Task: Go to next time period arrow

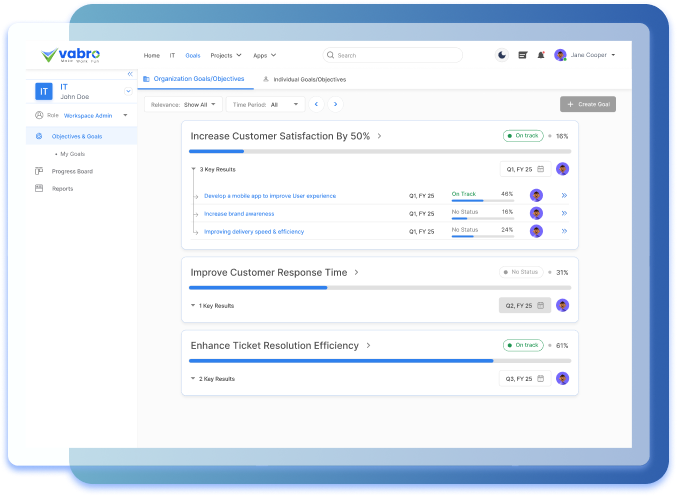Action: coord(335,104)
